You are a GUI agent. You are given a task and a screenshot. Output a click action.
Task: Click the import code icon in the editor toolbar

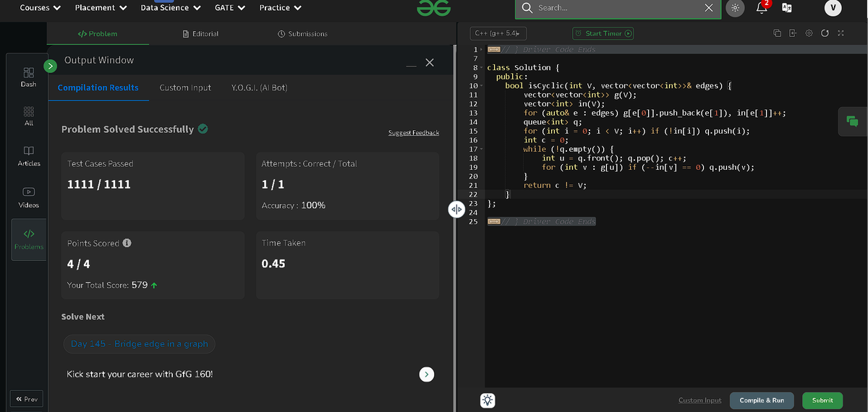coord(793,33)
